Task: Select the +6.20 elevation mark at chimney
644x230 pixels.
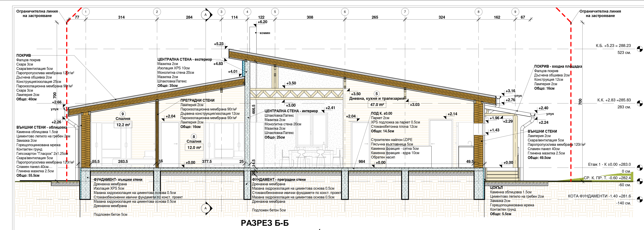Action: 262,22
